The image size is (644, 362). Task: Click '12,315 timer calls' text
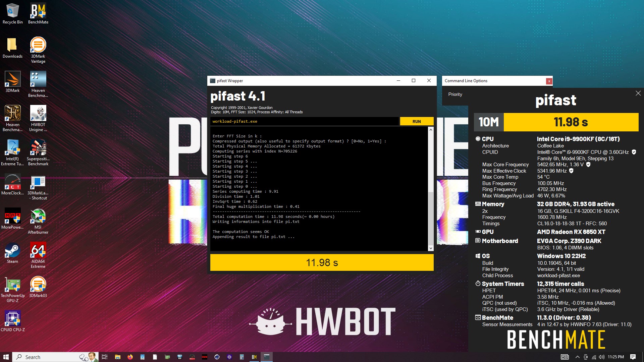pos(560,284)
